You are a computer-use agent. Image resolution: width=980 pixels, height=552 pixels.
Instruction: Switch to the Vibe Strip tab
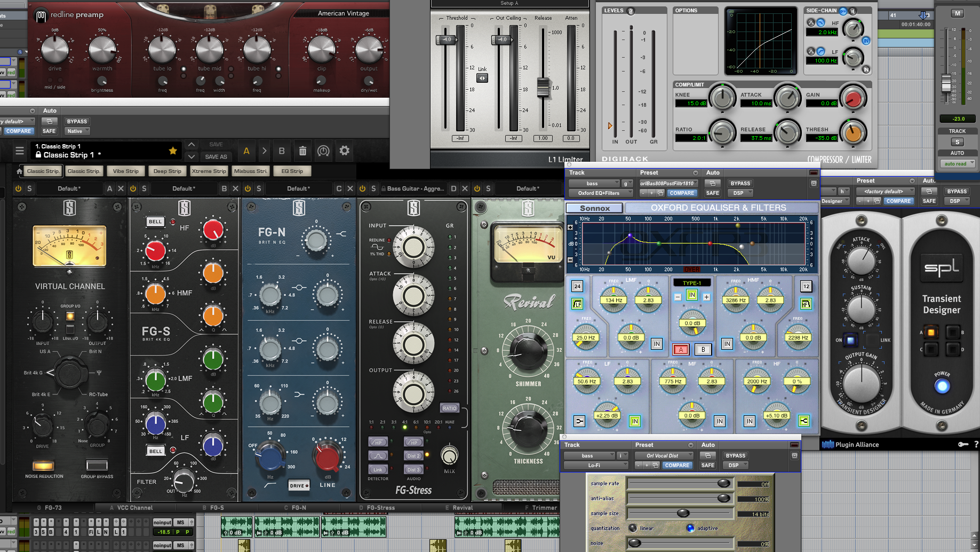125,171
